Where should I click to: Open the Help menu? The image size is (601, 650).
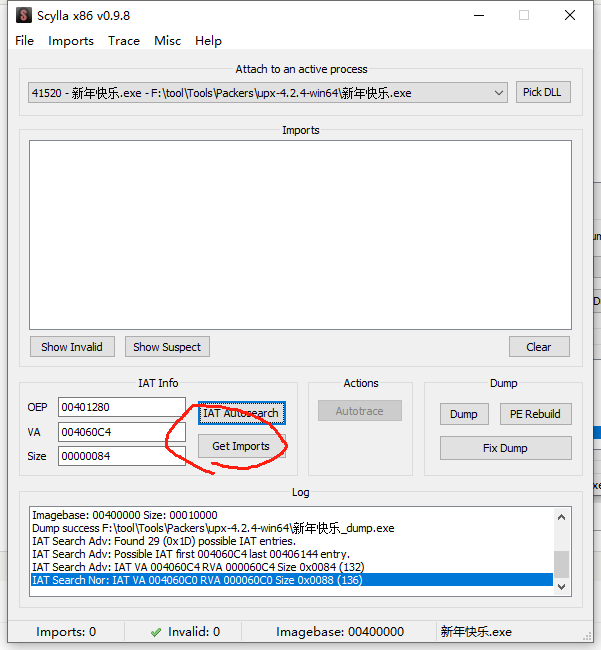pyautogui.click(x=208, y=41)
